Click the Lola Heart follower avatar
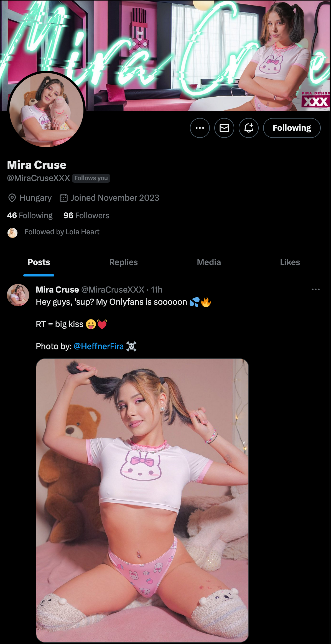Screen dimensions: 331x644 click(x=12, y=233)
